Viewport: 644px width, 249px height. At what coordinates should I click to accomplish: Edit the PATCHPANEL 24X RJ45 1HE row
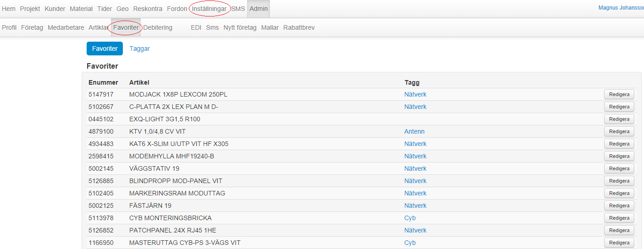point(619,230)
